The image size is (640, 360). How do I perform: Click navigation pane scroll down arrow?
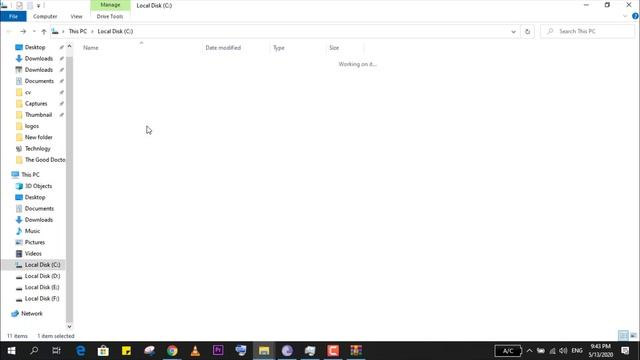point(69,327)
